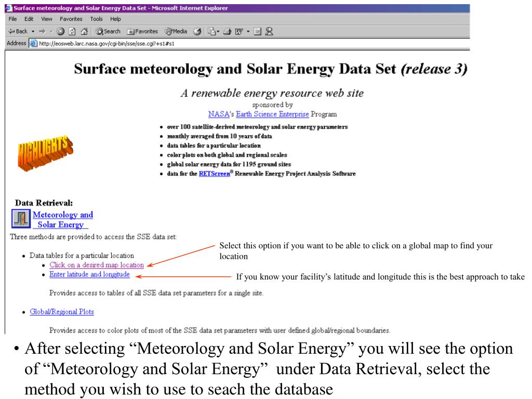Open the Messenger person icon
This screenshot has width=532, height=399.
click(269, 32)
